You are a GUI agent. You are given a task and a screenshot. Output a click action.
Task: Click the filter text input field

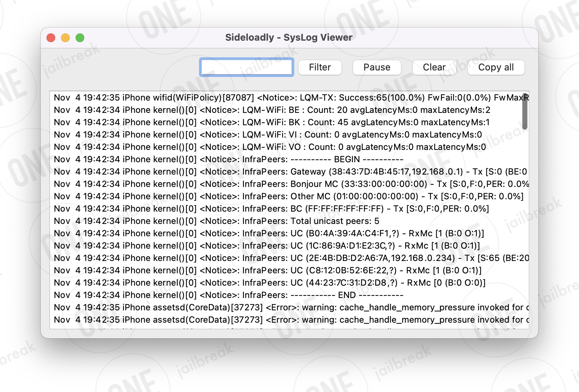pos(247,67)
